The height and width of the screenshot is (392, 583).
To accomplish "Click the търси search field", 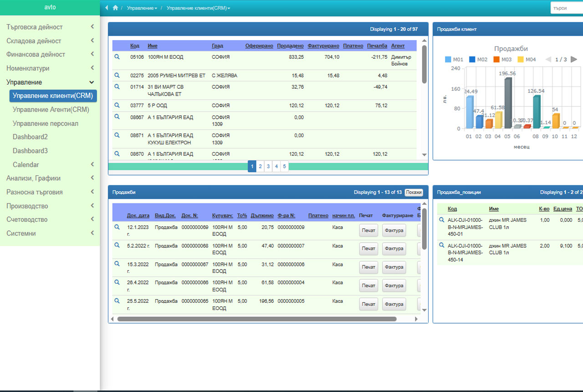I will click(x=567, y=8).
